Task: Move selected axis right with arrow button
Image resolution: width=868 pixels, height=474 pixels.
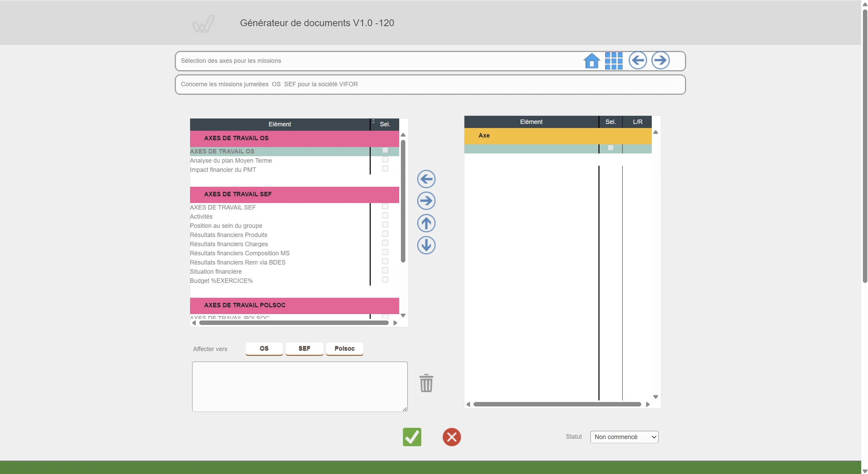Action: pos(426,201)
